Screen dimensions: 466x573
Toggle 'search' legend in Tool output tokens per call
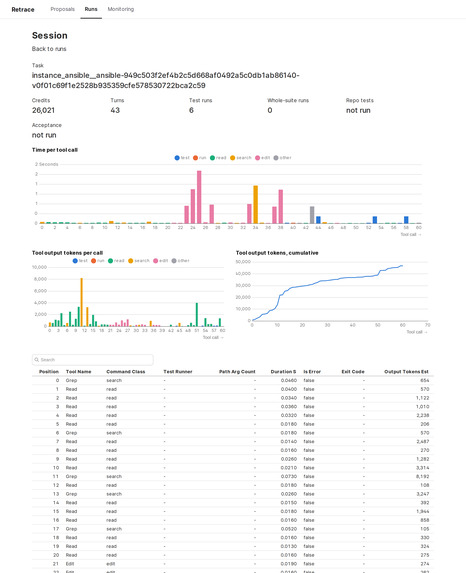(139, 261)
